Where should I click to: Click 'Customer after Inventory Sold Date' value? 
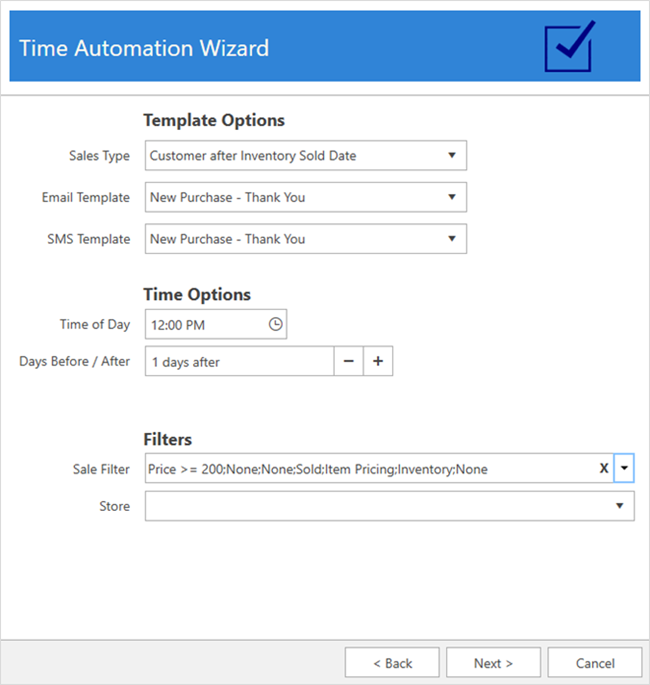click(x=253, y=155)
